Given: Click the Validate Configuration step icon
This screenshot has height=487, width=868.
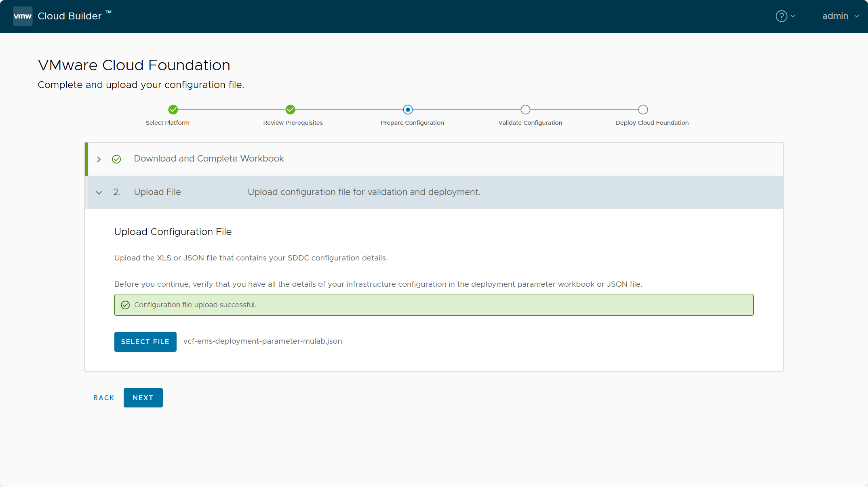Looking at the screenshot, I should tap(527, 109).
